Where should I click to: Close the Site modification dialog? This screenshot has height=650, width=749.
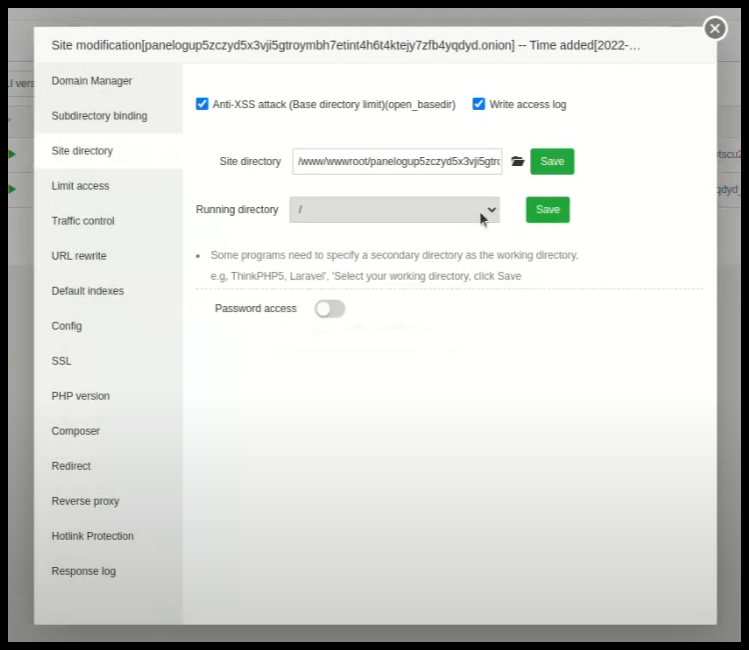(714, 29)
